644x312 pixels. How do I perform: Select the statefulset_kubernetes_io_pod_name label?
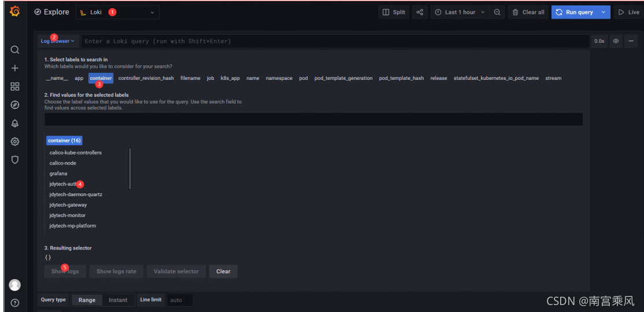click(x=496, y=78)
